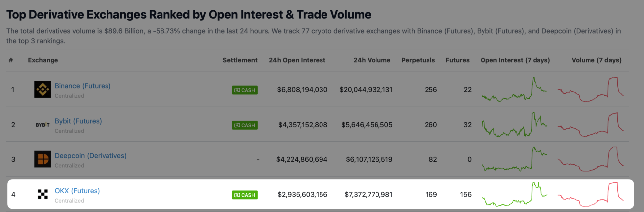View OKX volume 7-day red sparkline
The width and height of the screenshot is (644, 212).
(x=590, y=194)
